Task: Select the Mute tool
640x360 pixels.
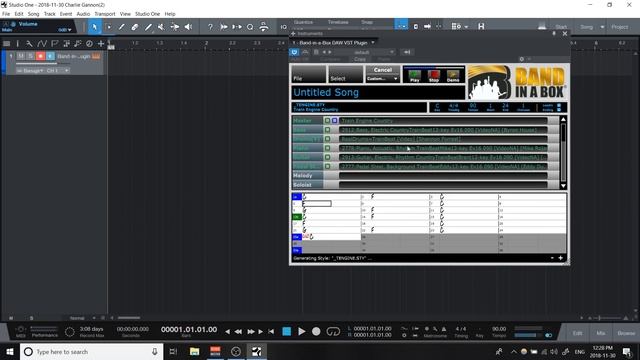Action: tap(161, 27)
